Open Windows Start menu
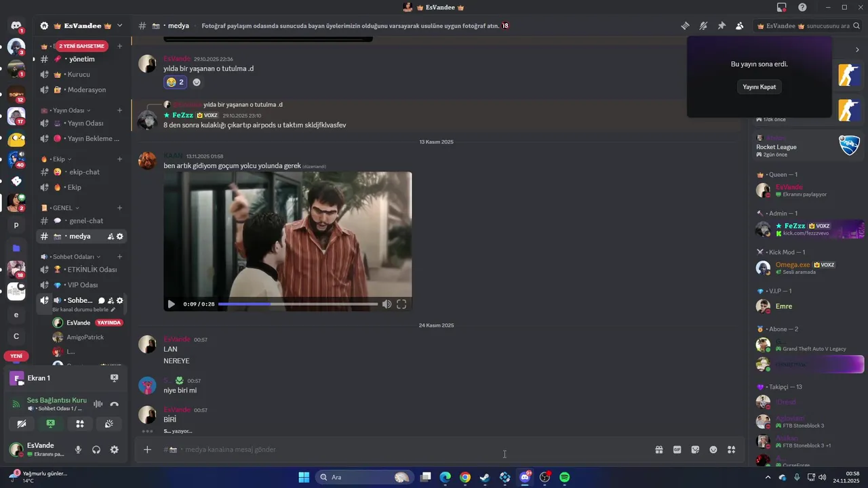This screenshot has width=868, height=488. 304,477
